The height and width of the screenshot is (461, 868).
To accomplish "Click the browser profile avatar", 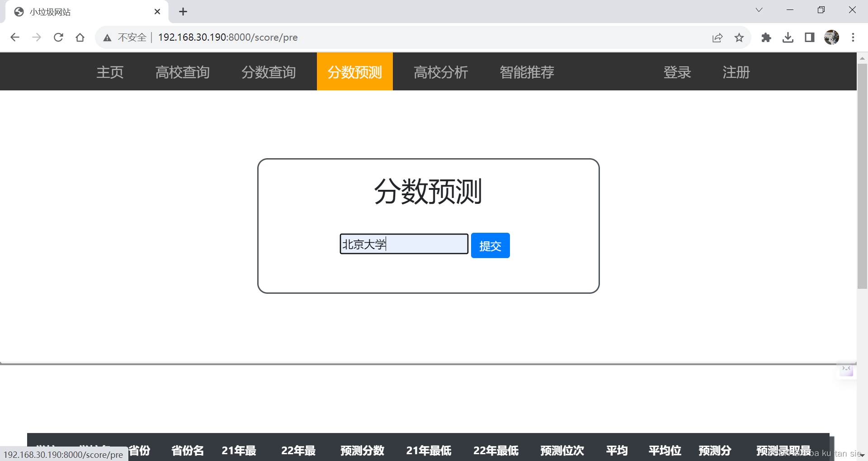I will pyautogui.click(x=832, y=38).
